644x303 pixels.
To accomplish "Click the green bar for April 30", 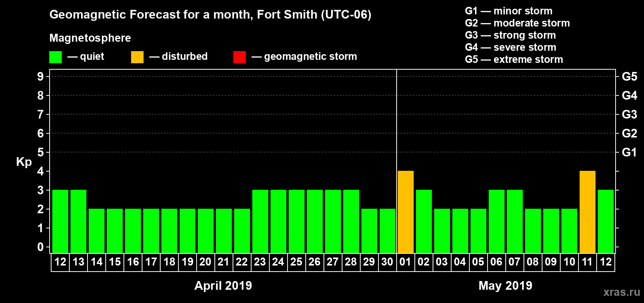I will (388, 231).
